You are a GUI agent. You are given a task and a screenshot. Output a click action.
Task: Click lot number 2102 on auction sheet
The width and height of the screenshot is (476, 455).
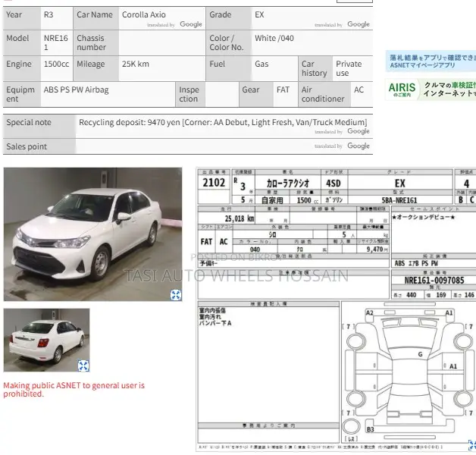coord(214,183)
